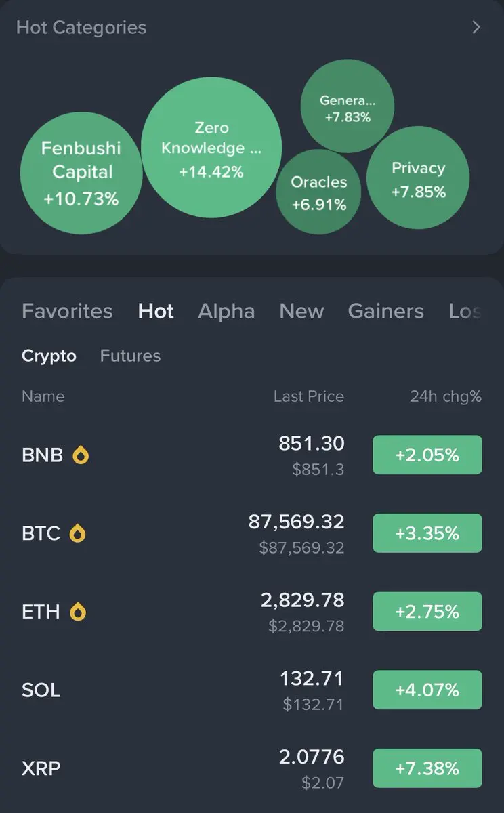Select the Futures sub-tab
This screenshot has width=504, height=813.
point(130,356)
